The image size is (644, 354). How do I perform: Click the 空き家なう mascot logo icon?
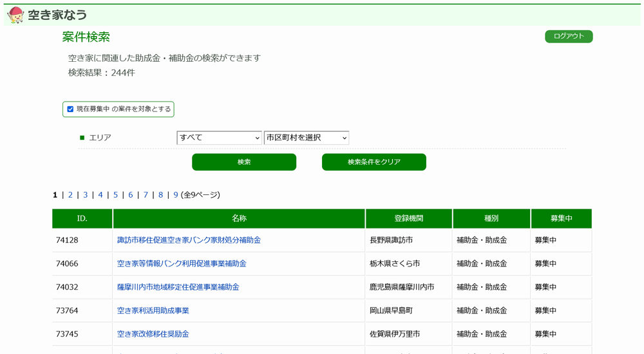pos(15,15)
